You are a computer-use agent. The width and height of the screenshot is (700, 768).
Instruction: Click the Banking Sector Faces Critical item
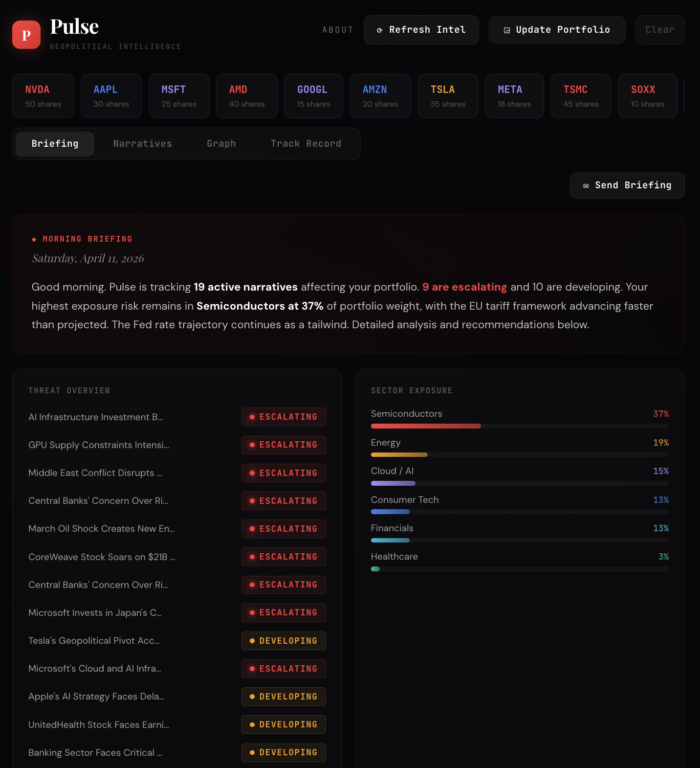pos(95,753)
